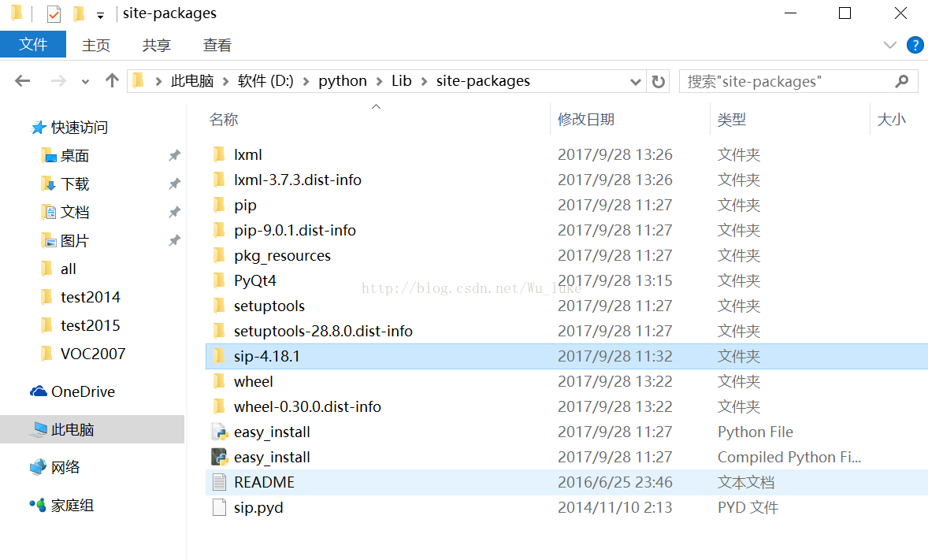Screen dimensions: 928x560
Task: Select the sip-4.18.1 folder icon
Action: [219, 356]
